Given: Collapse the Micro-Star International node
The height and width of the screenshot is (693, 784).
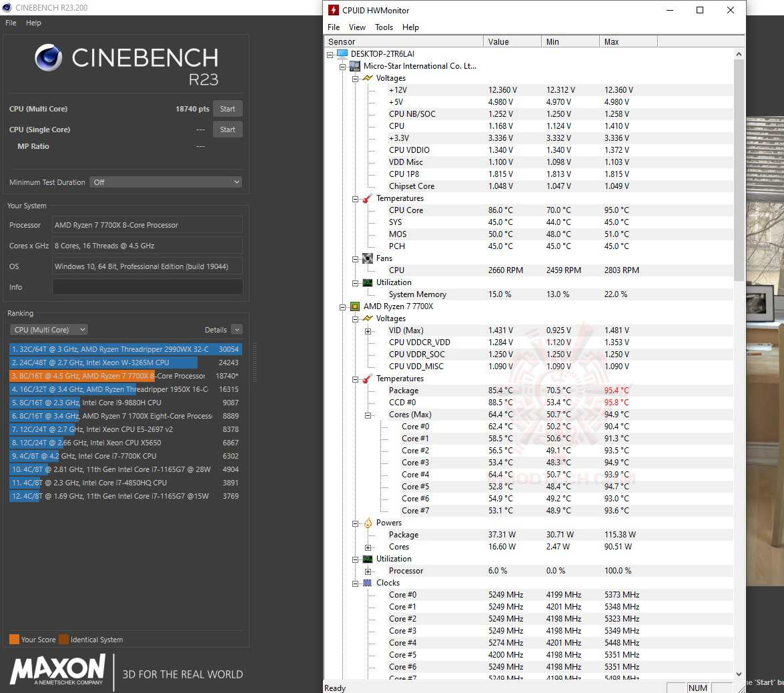Looking at the screenshot, I should click(342, 67).
